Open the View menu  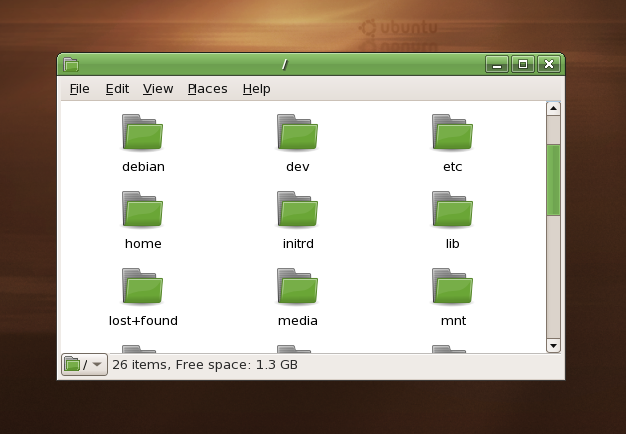pyautogui.click(x=158, y=89)
